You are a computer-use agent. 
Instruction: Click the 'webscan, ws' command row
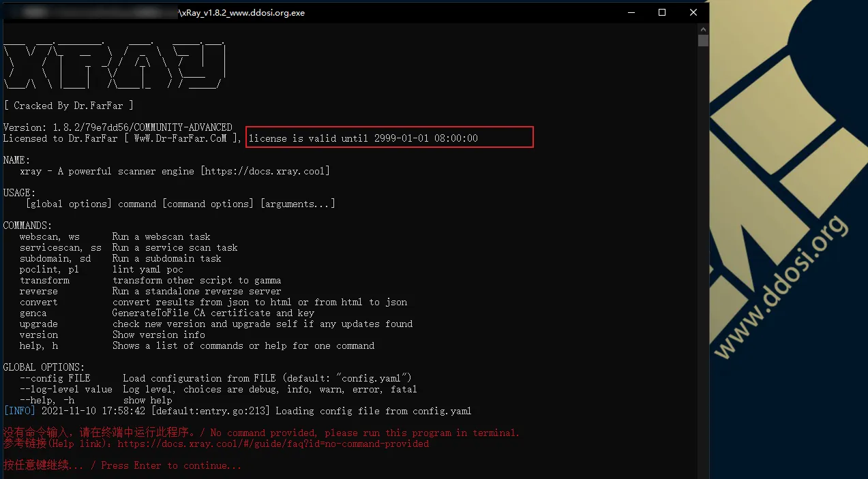(x=115, y=236)
